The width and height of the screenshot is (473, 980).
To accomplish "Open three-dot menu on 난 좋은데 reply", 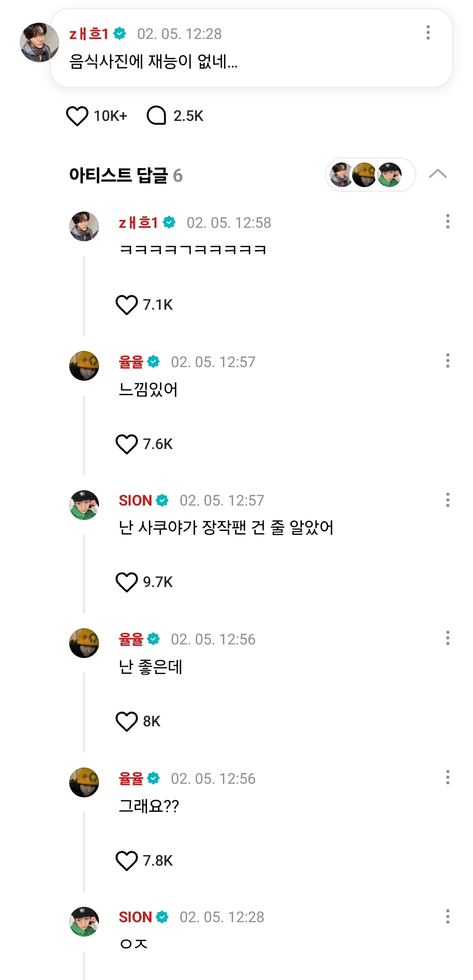I will [x=448, y=638].
